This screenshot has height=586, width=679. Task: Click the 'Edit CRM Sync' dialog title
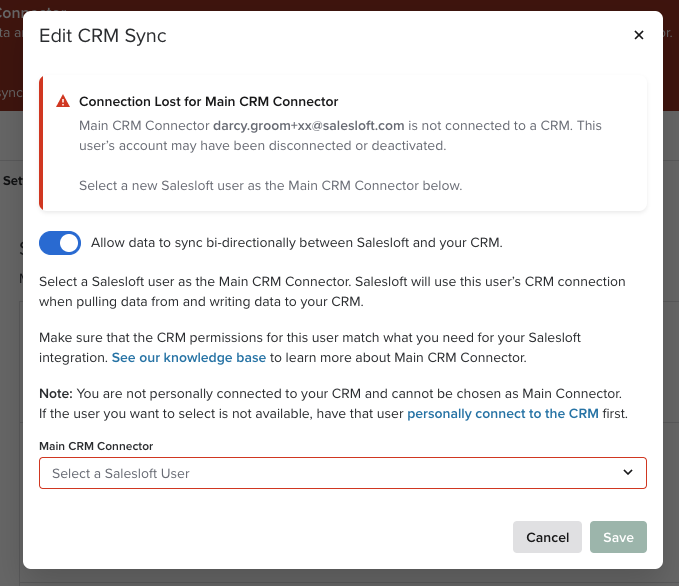pyautogui.click(x=102, y=36)
